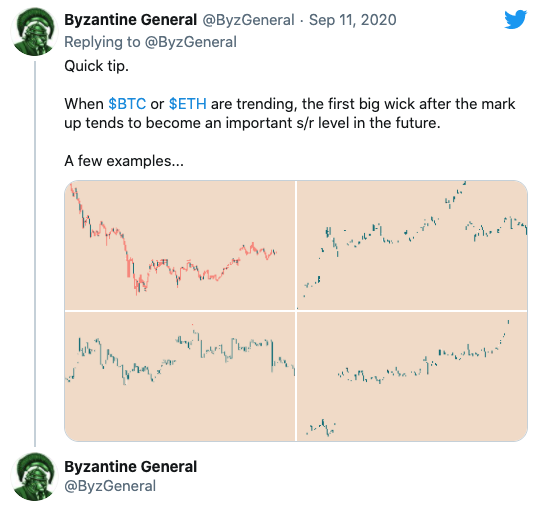Open the Sep 11, 2020 timestamp
The image size is (537, 513).
point(353,20)
